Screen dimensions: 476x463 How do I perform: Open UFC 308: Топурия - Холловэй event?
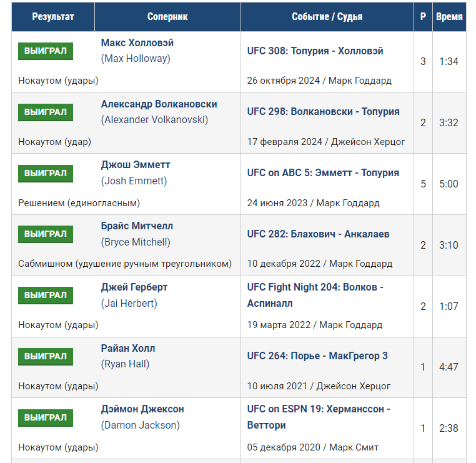tap(315, 51)
